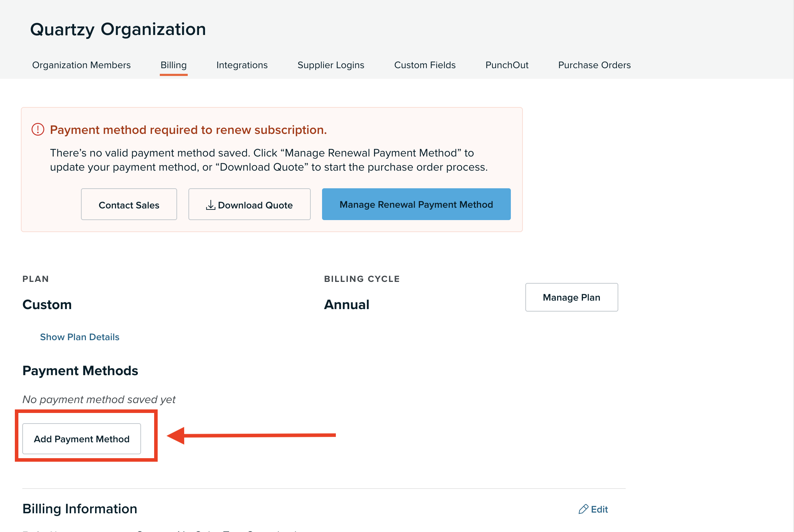Expand Show Plan Details

click(x=80, y=337)
